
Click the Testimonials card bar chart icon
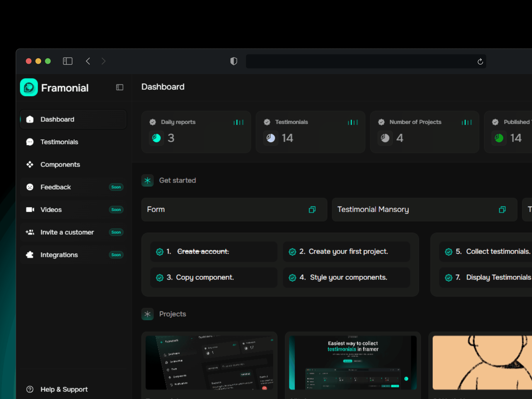(353, 122)
